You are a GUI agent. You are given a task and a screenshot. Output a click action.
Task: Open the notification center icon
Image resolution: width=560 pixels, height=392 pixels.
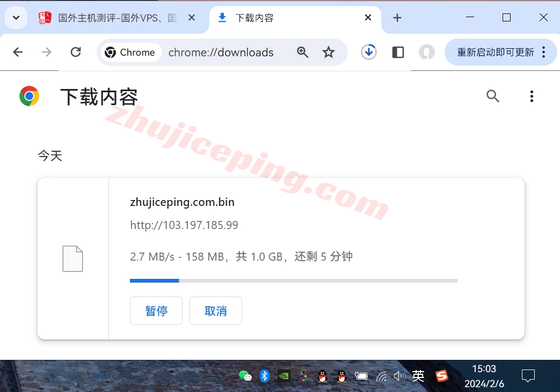(x=528, y=376)
